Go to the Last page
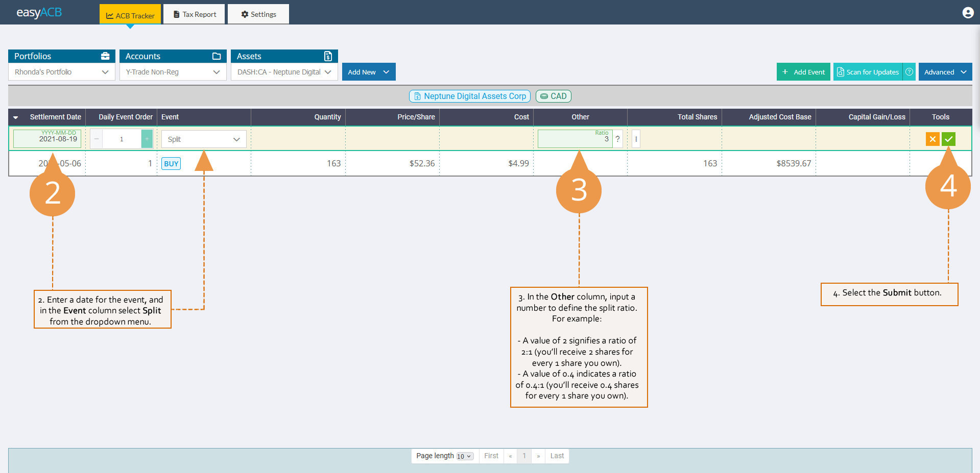 coord(557,456)
